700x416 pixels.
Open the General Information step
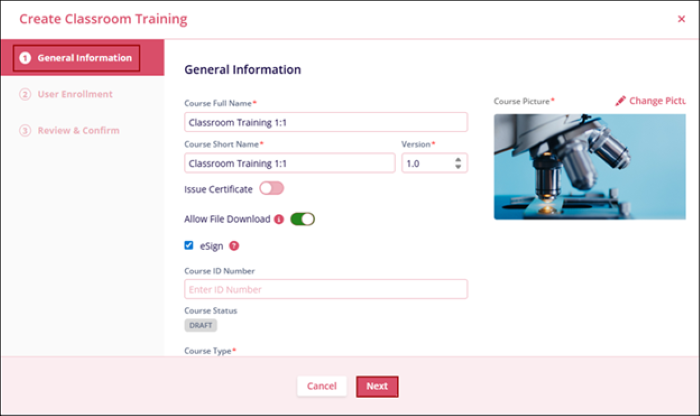point(84,58)
